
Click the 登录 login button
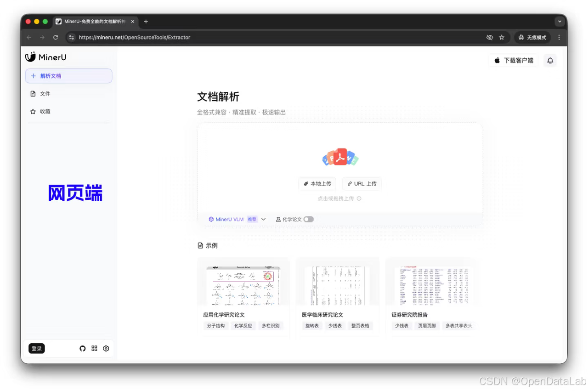click(37, 348)
